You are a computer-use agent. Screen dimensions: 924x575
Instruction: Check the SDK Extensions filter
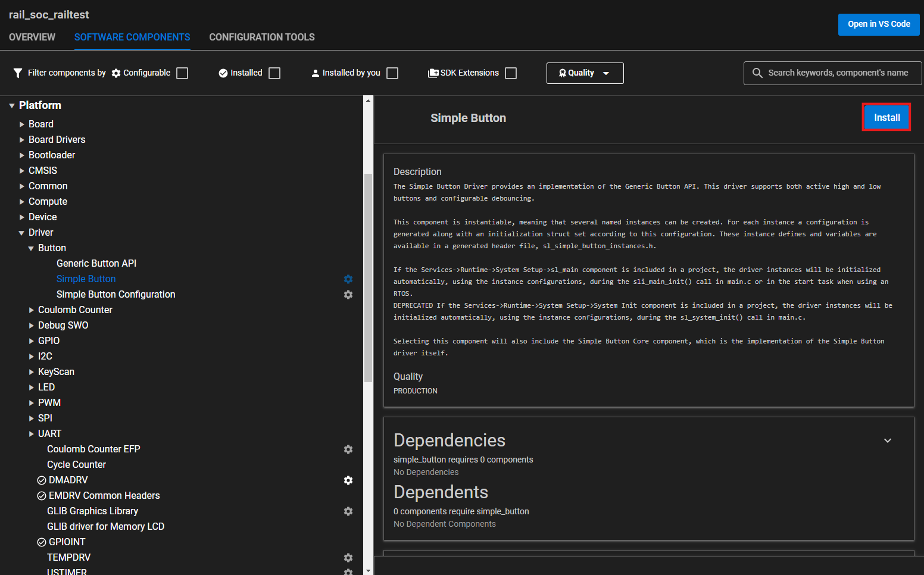tap(511, 73)
